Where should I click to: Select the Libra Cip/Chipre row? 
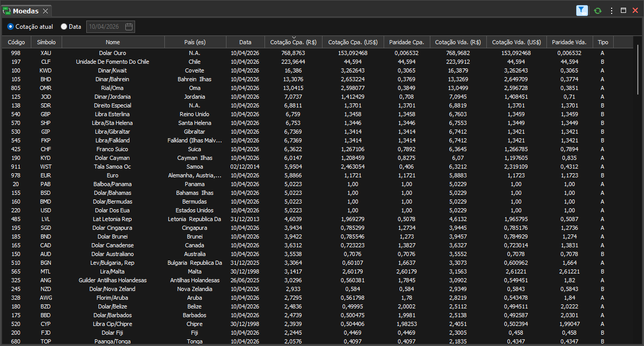coord(317,324)
